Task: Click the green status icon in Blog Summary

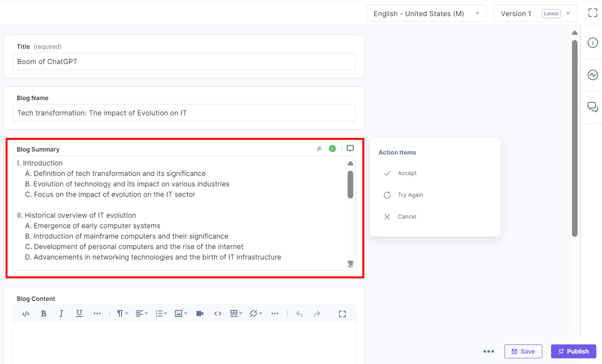Action: click(332, 148)
